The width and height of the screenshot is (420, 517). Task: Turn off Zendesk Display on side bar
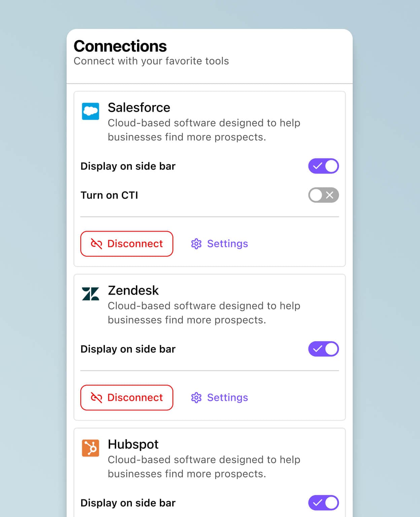tap(323, 349)
